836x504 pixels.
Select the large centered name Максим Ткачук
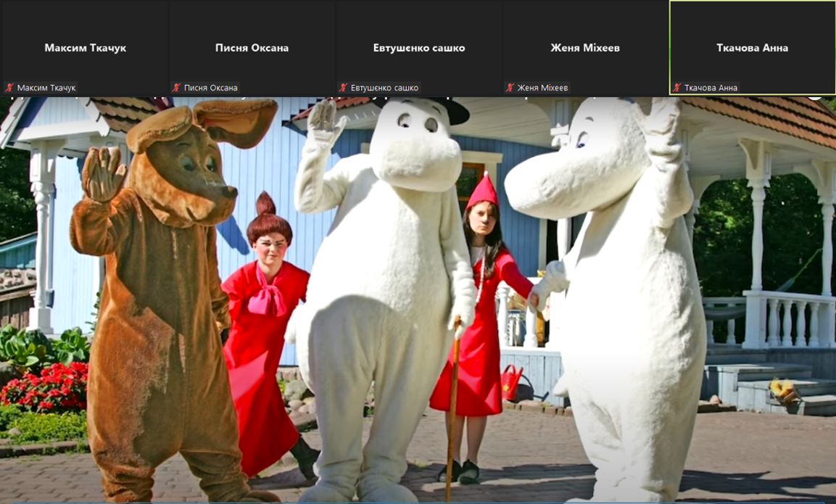(86, 48)
